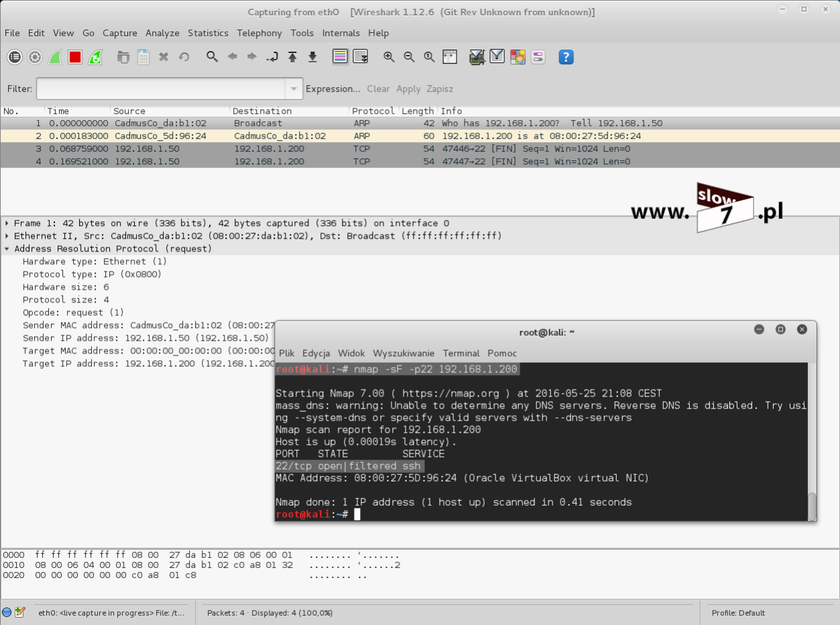Zoom out on packet text

tap(409, 57)
